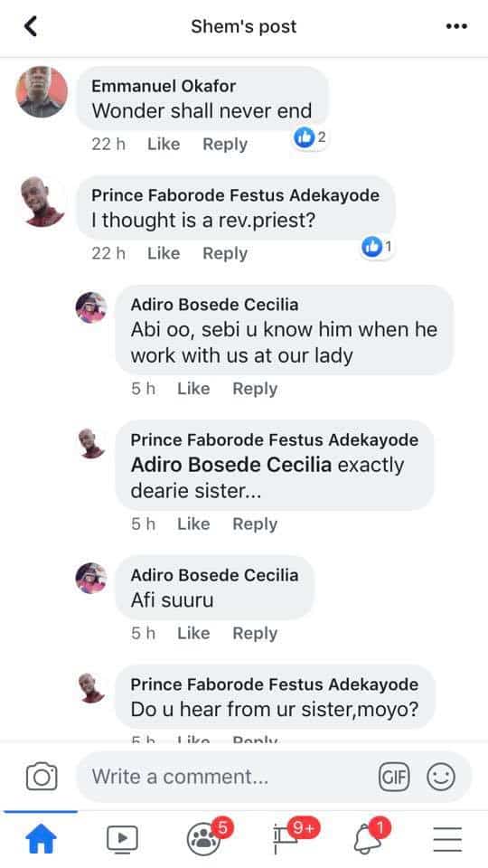Viewport: 488px width, 868px height.
Task: View the 2 like reactions on Emmanuel's comment
Action: pos(310,137)
